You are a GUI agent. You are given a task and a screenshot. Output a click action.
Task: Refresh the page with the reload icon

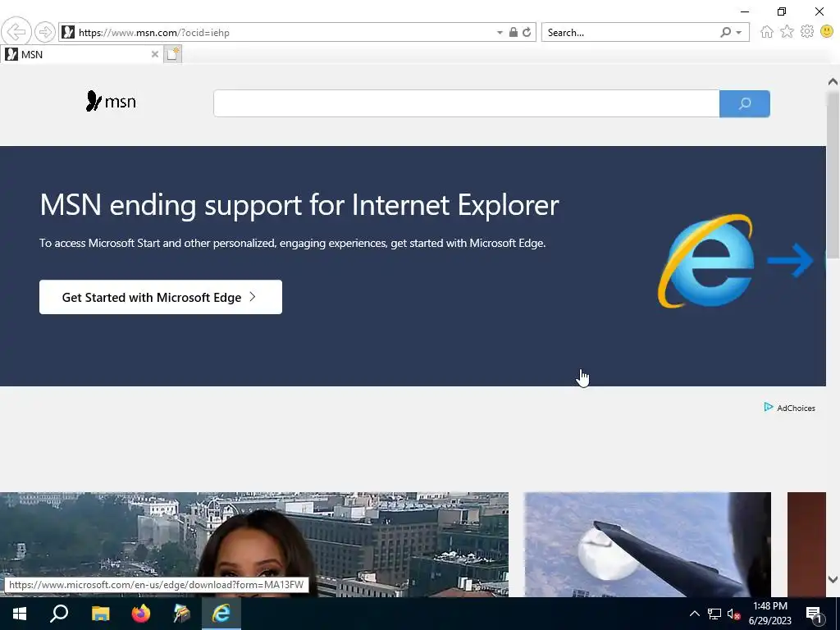pos(527,32)
